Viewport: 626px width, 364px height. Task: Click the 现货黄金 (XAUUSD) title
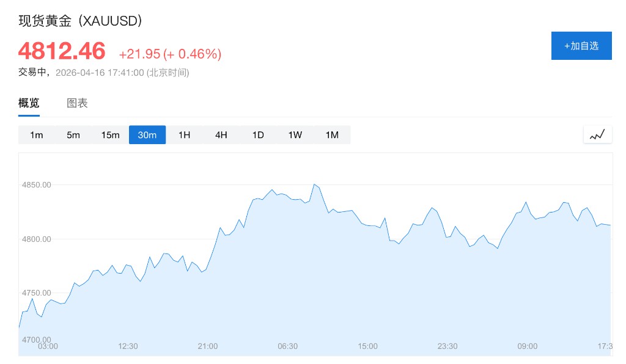81,21
